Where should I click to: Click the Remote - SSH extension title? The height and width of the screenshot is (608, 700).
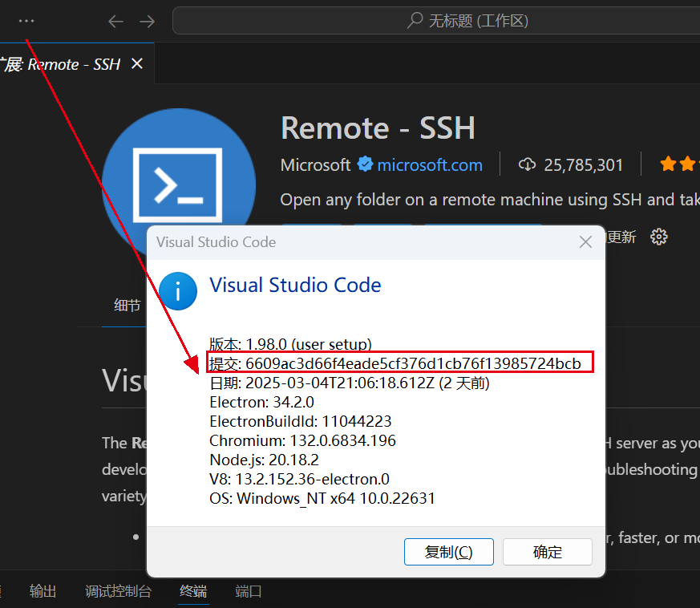pos(378,128)
